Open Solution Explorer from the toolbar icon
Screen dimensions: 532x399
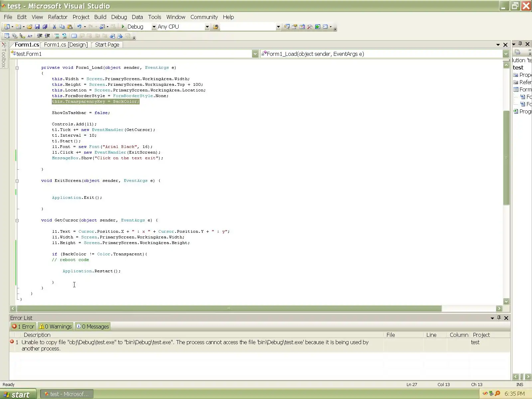[x=287, y=27]
